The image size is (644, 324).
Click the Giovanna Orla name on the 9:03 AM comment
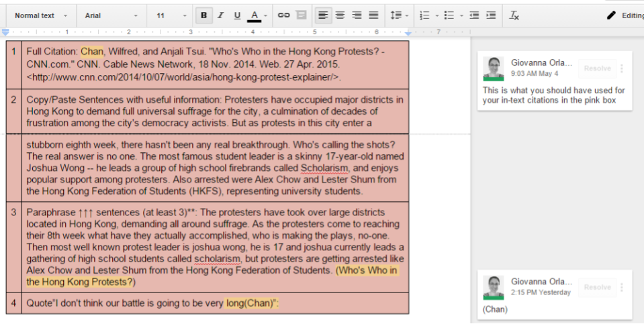[x=541, y=63]
